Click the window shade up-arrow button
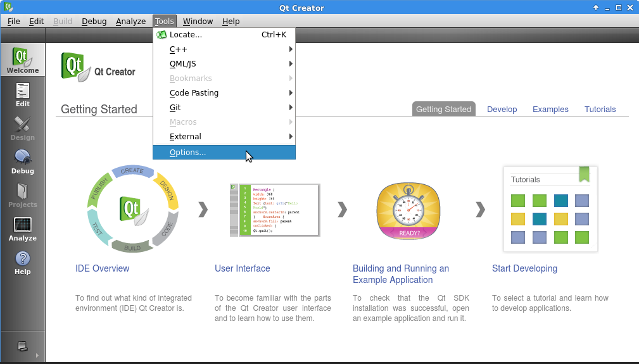This screenshot has height=364, width=639. tap(596, 8)
